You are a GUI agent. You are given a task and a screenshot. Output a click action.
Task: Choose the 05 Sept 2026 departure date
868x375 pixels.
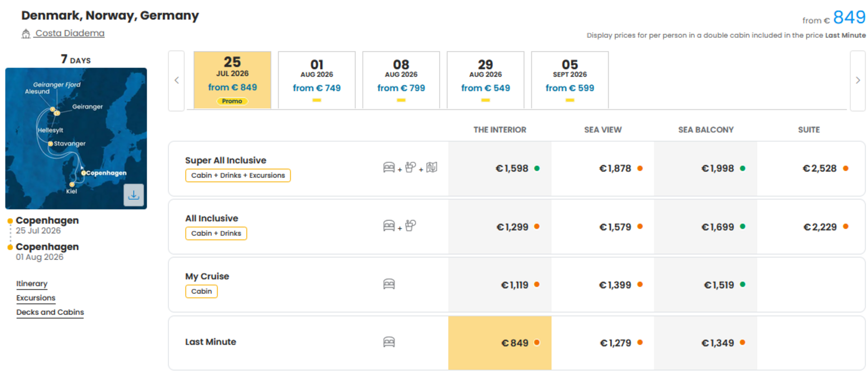pos(570,80)
